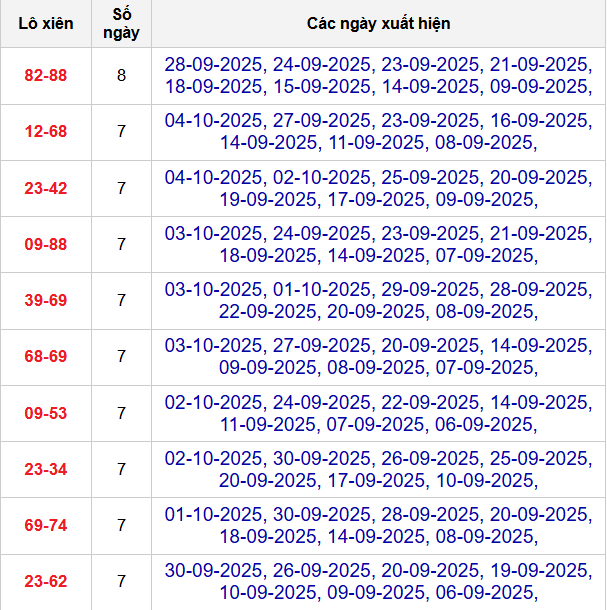Open the 09-88 lô xiên entry

click(44, 244)
